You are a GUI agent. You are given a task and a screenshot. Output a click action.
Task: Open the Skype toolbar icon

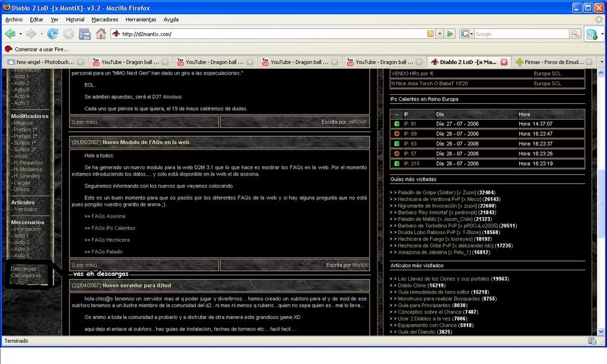click(592, 34)
